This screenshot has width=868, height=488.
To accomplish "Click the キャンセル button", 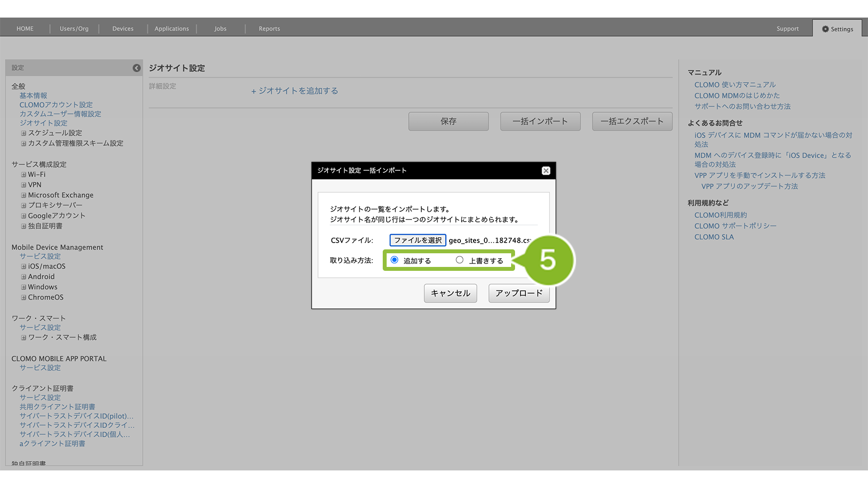I will [x=450, y=293].
